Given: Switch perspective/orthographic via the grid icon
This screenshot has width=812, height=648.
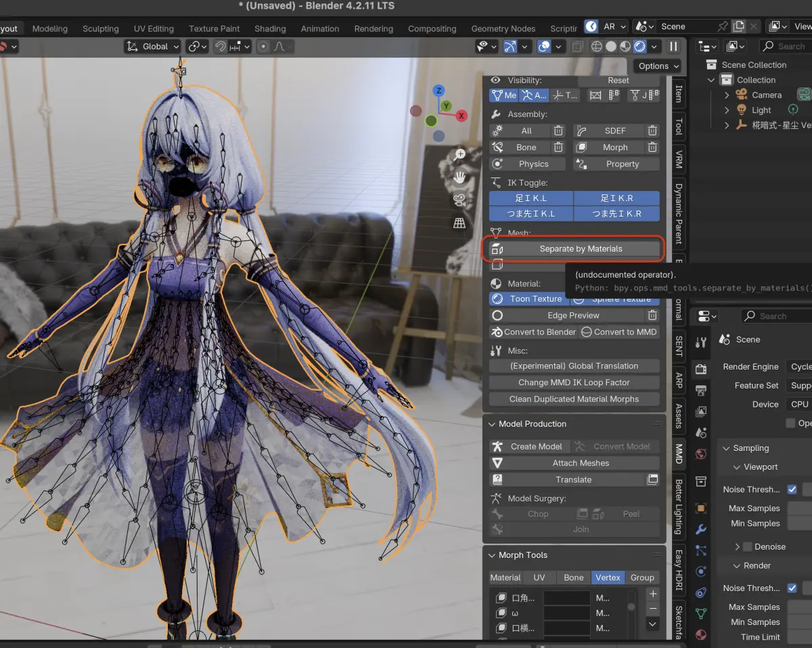Looking at the screenshot, I should click(x=460, y=223).
